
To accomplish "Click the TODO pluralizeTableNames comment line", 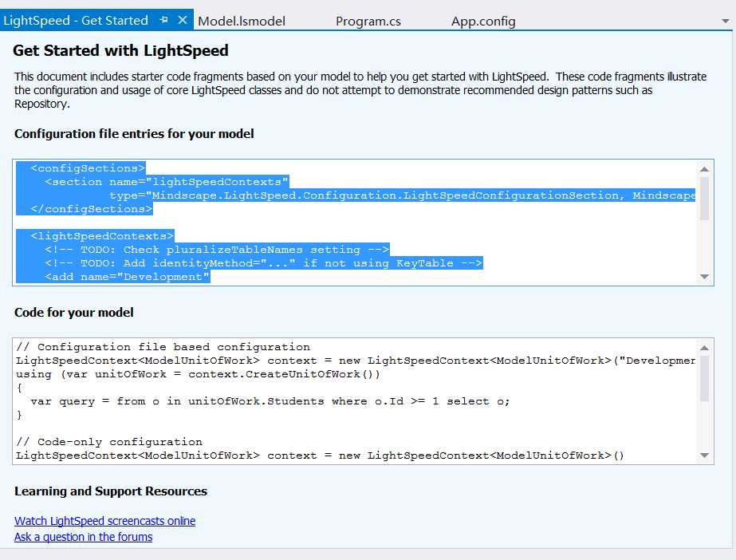I will pos(217,250).
